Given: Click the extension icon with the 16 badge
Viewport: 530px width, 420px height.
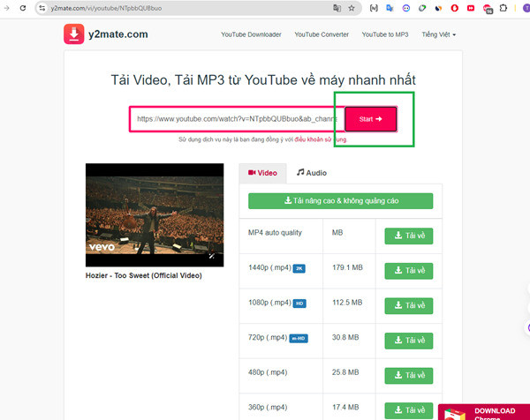Looking at the screenshot, I should 488,9.
